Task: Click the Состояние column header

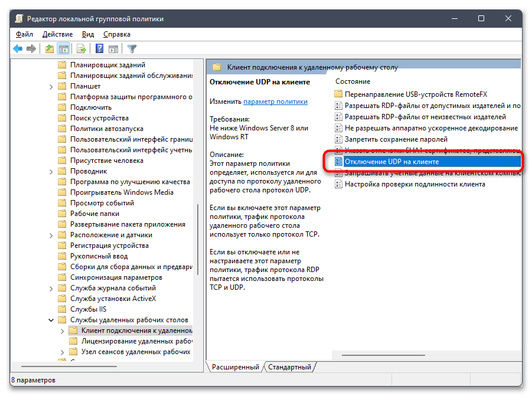Action: [353, 81]
